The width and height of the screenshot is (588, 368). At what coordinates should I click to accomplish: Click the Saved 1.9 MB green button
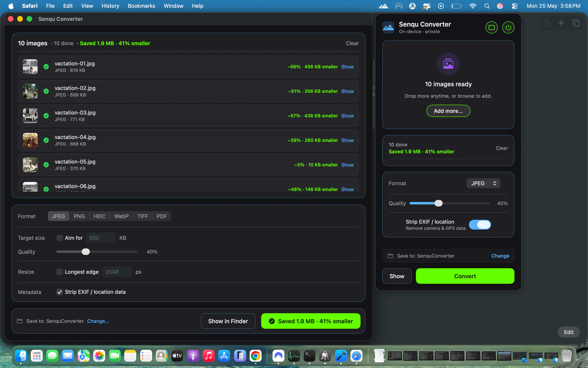(x=311, y=321)
